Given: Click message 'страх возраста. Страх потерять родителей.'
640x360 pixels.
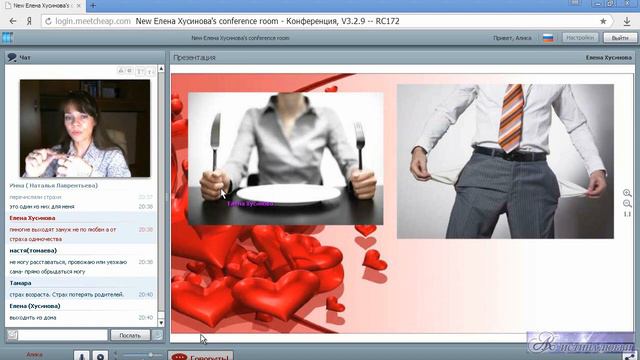Looking at the screenshot, I should coord(66,294).
